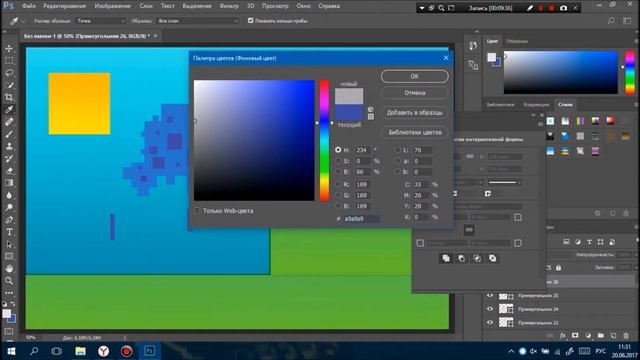Image resolution: width=640 pixels, height=360 pixels.
Task: Open the layer opacity dropdown arrow
Action: point(636,255)
